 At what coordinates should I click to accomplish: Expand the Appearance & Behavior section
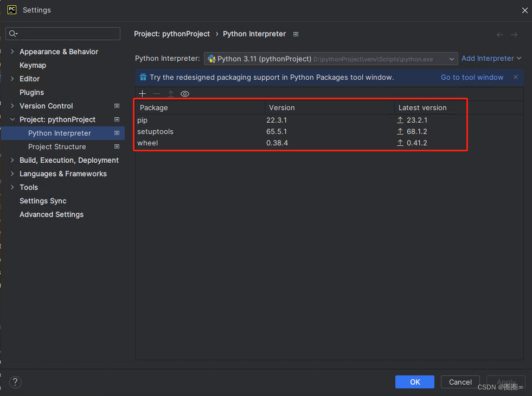click(x=12, y=52)
